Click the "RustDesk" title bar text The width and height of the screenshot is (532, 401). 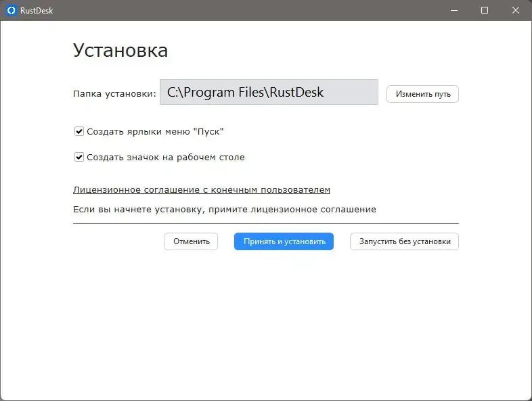(37, 11)
